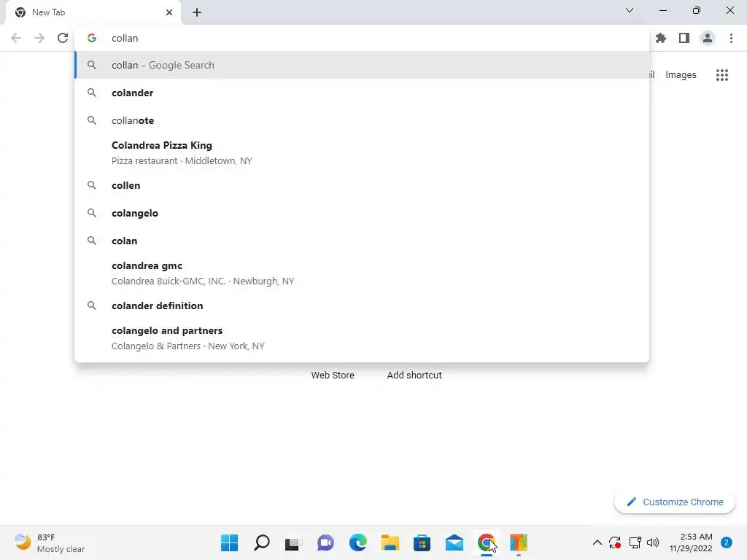The height and width of the screenshot is (560, 747).
Task: Choose 'collan - Google Search' suggestion
Action: (362, 65)
